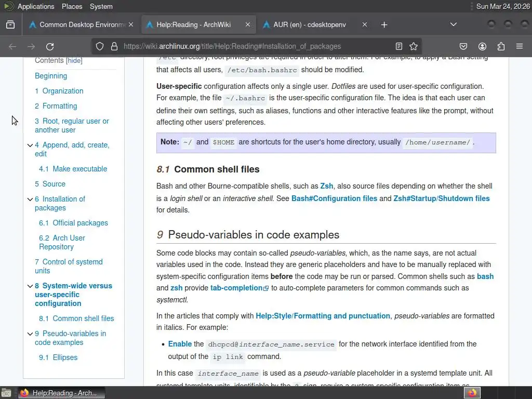Open Bash#Configuration files link
This screenshot has width=532, height=399.
pyautogui.click(x=334, y=198)
